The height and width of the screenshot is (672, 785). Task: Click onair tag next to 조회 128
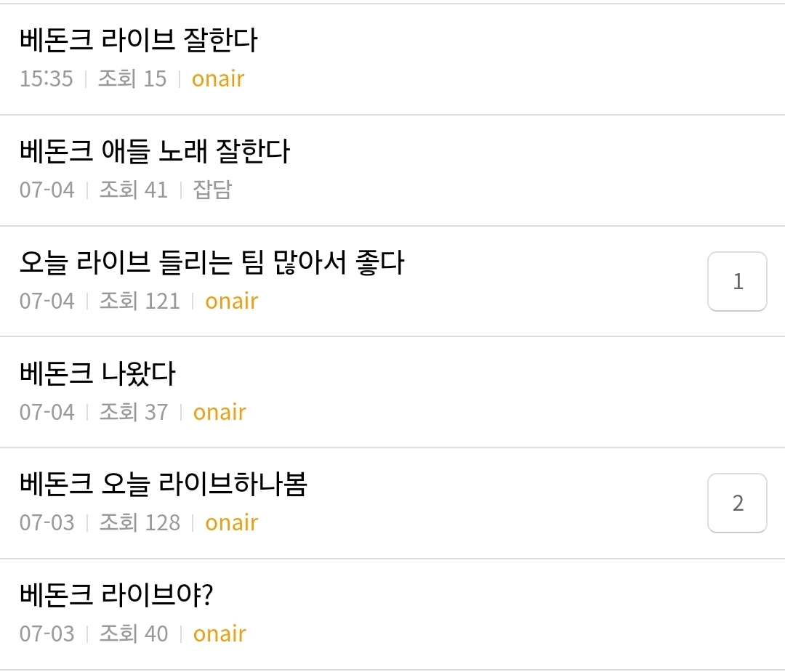tap(231, 523)
